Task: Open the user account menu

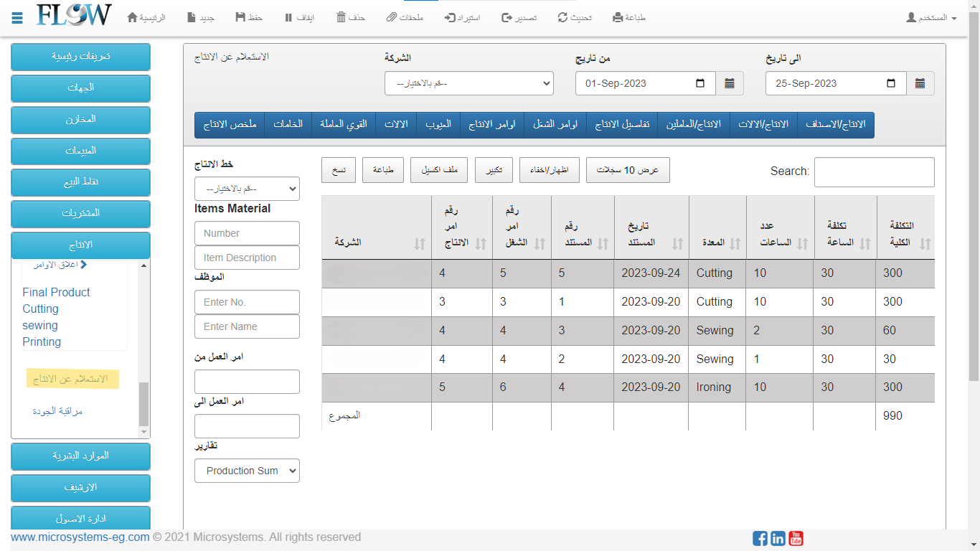Action: tap(931, 17)
